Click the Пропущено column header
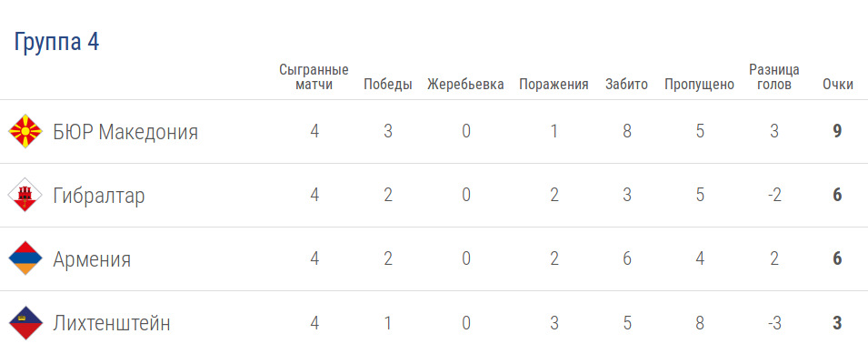 [699, 85]
